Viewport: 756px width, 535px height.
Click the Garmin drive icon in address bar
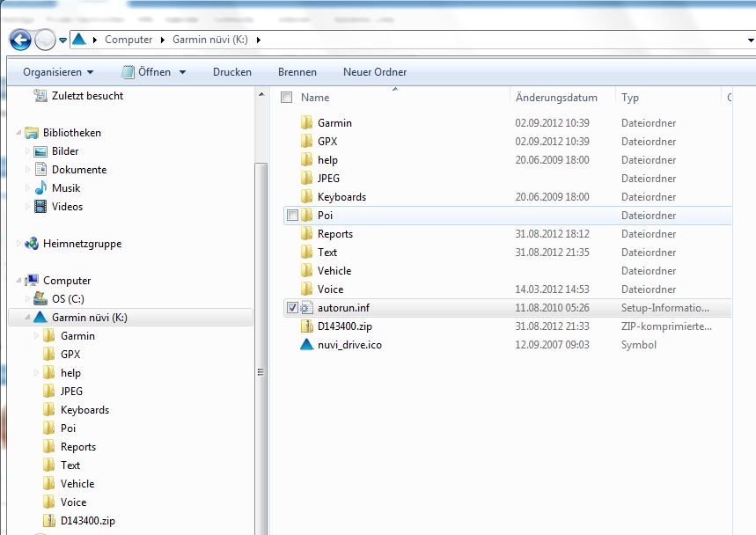78,39
